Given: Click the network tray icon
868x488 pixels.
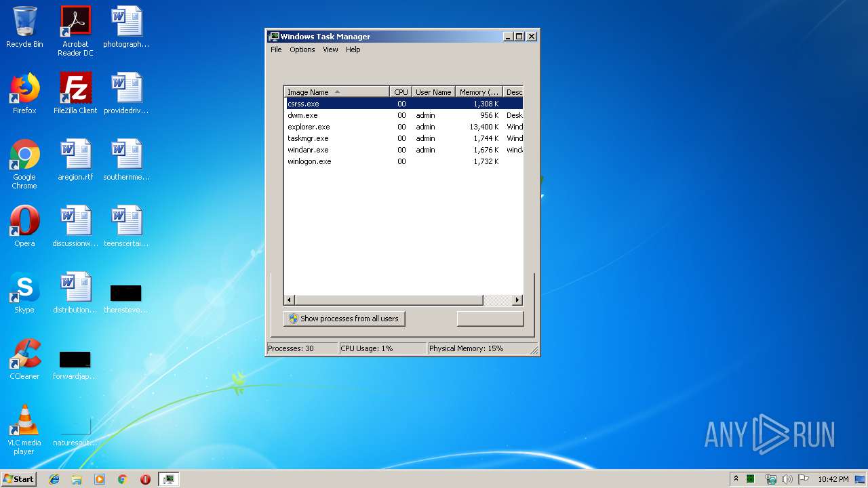Looking at the screenshot, I should [x=770, y=479].
